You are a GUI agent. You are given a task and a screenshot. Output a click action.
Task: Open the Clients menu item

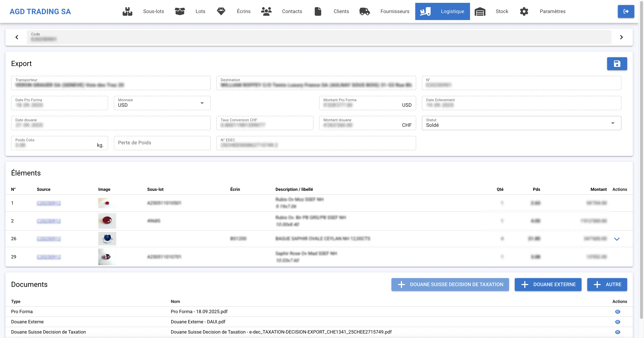click(x=341, y=11)
